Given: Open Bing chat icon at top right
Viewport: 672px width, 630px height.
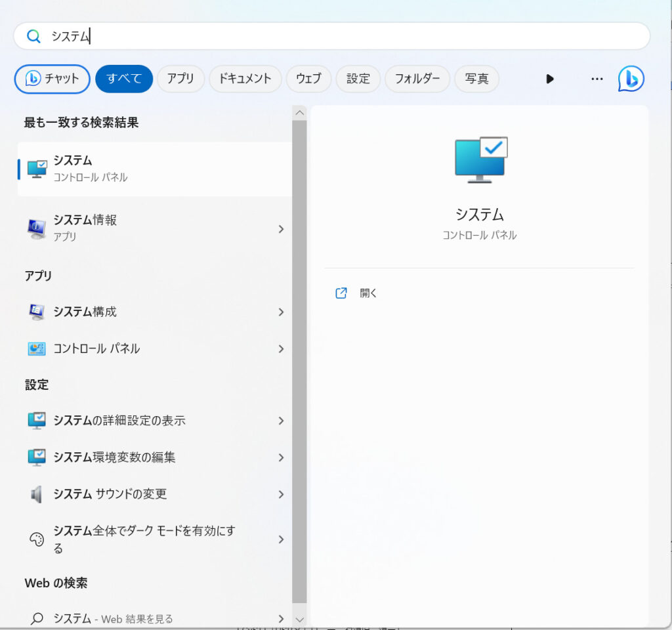Looking at the screenshot, I should (x=631, y=79).
